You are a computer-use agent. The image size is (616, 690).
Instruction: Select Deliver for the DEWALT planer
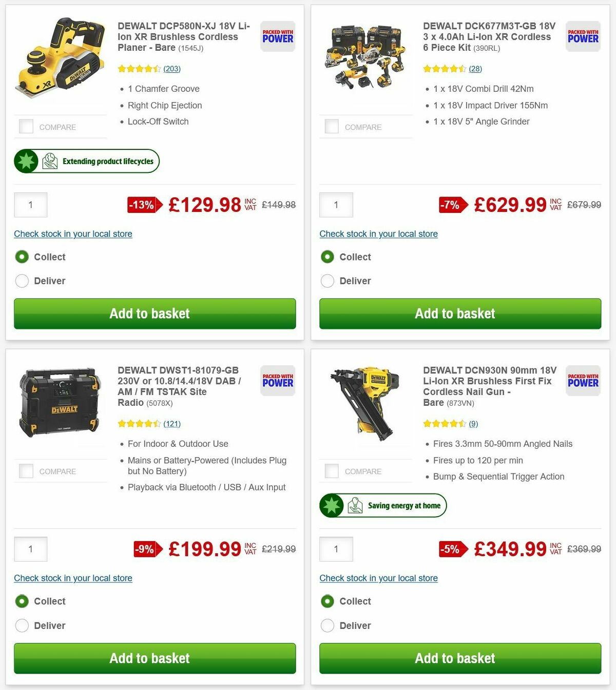click(x=22, y=281)
